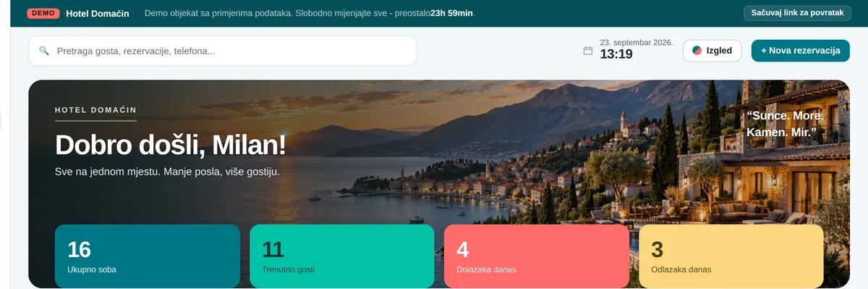Click the Izgled theme color circle icon
This screenshot has height=289, width=868.
point(697,51)
